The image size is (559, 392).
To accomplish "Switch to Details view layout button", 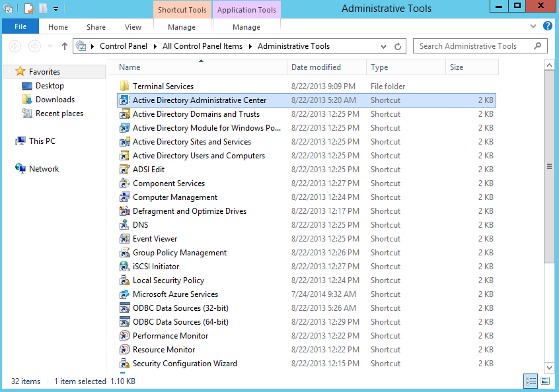I will (x=531, y=381).
